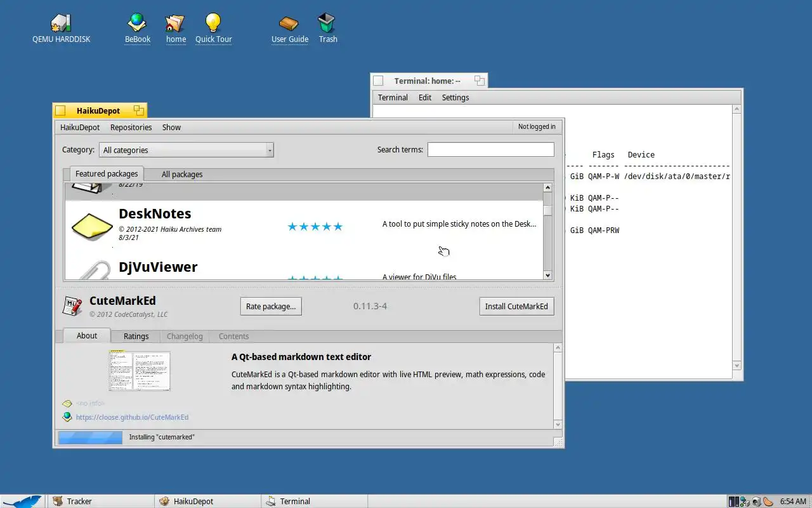Click the /dev/disk/ata/0/master path in Terminal
Viewport: 812px width, 508px height.
click(x=677, y=176)
